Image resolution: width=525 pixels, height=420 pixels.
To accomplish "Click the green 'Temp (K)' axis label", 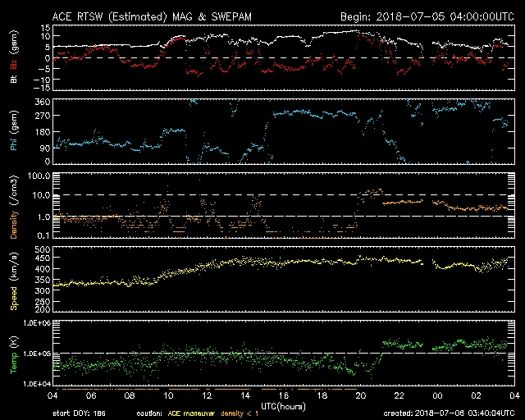I will point(14,355).
